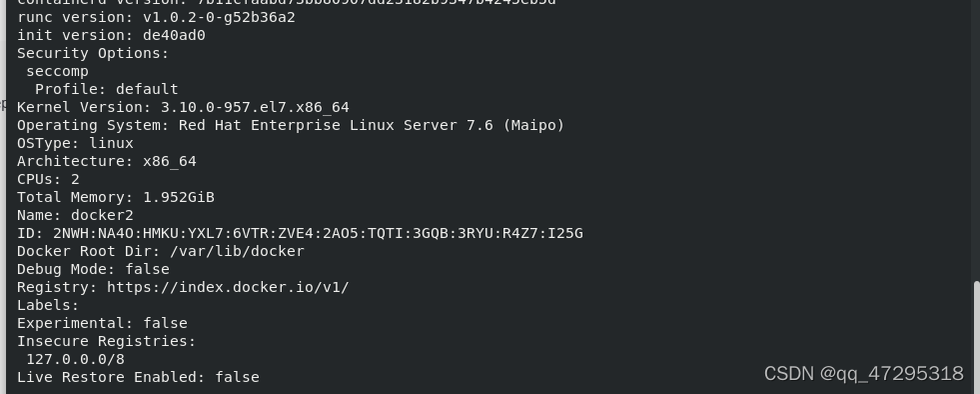Click the Experimental: false line
This screenshot has height=394, width=980.
(x=102, y=323)
